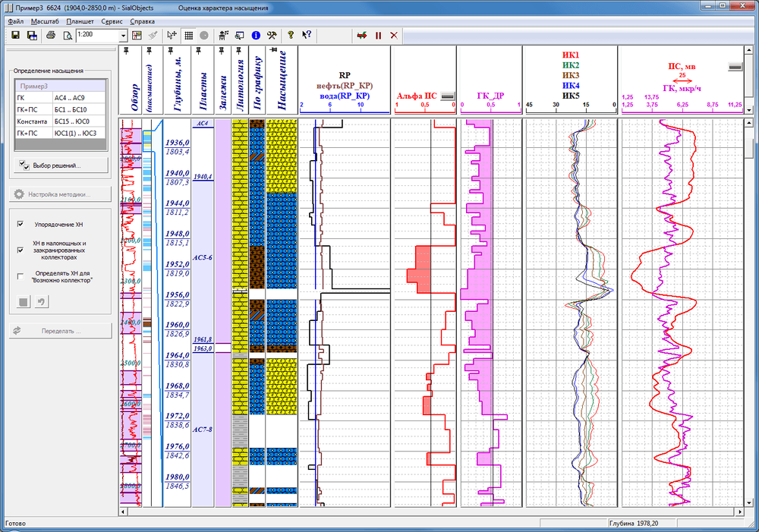The height and width of the screenshot is (532, 759).
Task: Enable "Определять ХН для Возможно коллектор" checkbox
Action: coord(21,276)
